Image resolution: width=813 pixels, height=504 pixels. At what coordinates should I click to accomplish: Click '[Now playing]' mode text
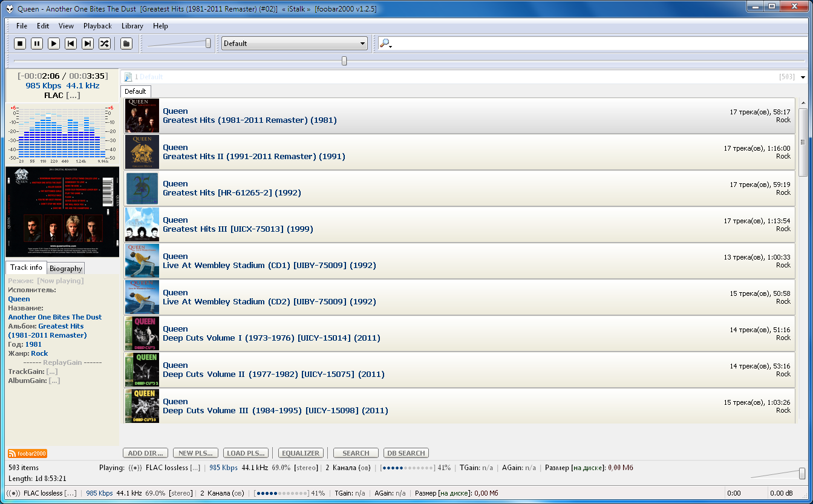60,281
